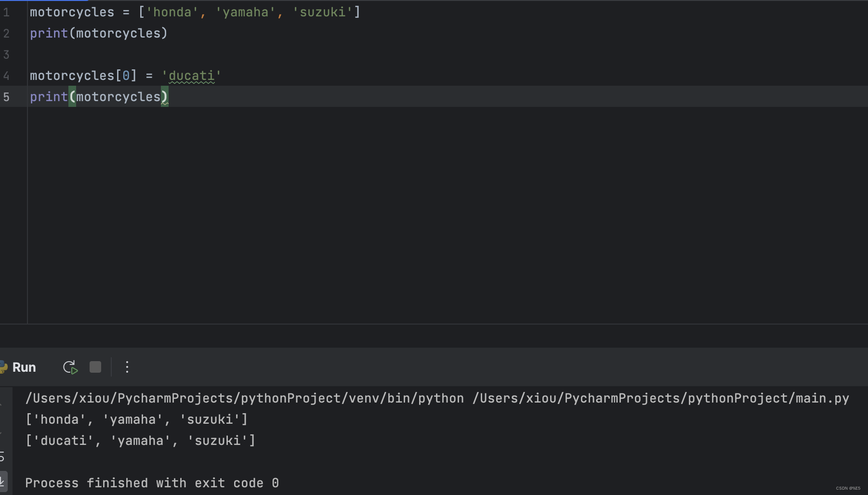Image resolution: width=868 pixels, height=495 pixels.
Task: Click line number 2 in the gutter
Action: tap(6, 34)
